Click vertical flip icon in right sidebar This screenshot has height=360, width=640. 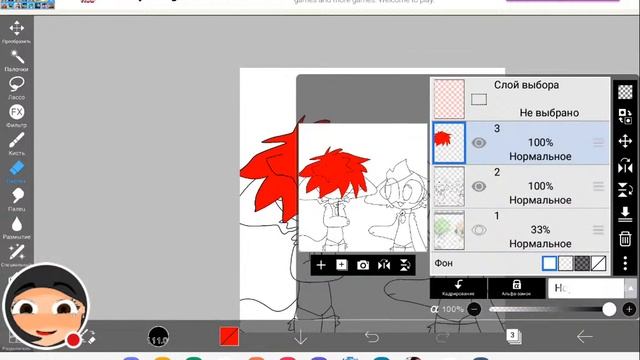click(x=625, y=190)
